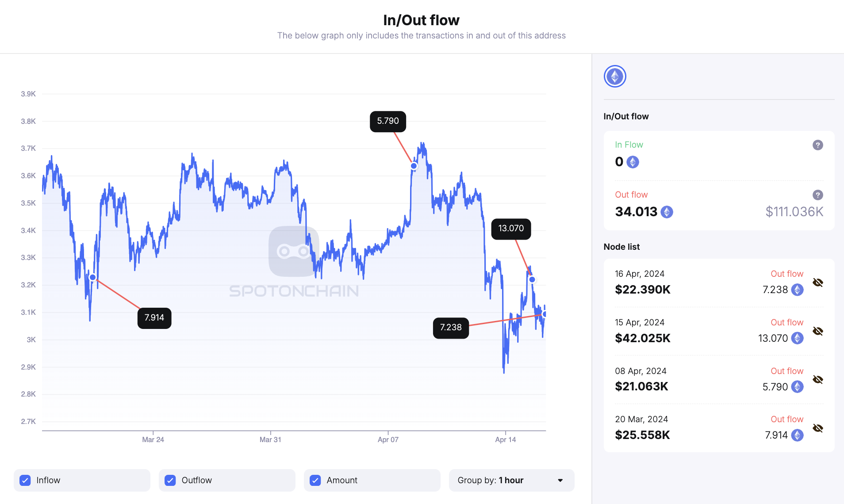Open the In Flow help question mark
Screen dimensions: 844x504
[x=817, y=145]
